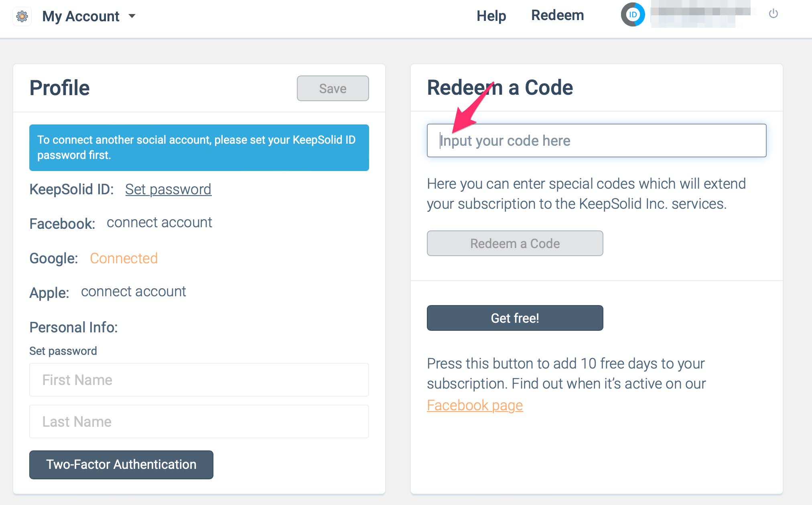Connect Apple account

click(x=133, y=291)
